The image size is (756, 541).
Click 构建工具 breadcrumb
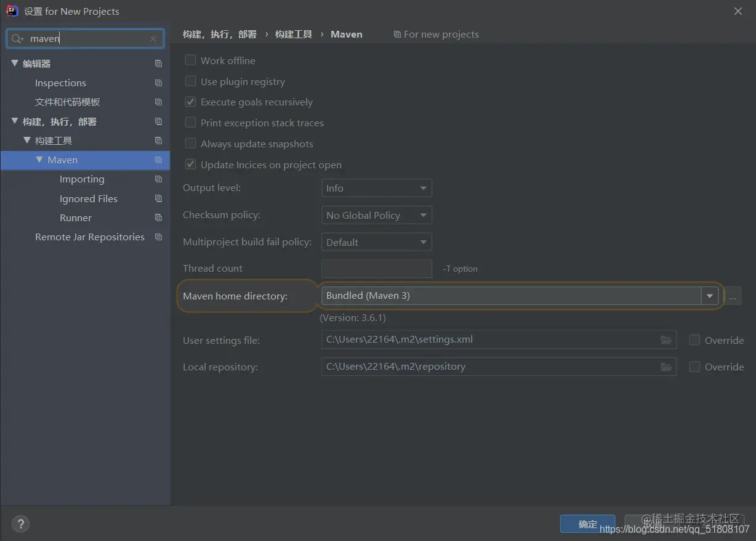click(294, 35)
